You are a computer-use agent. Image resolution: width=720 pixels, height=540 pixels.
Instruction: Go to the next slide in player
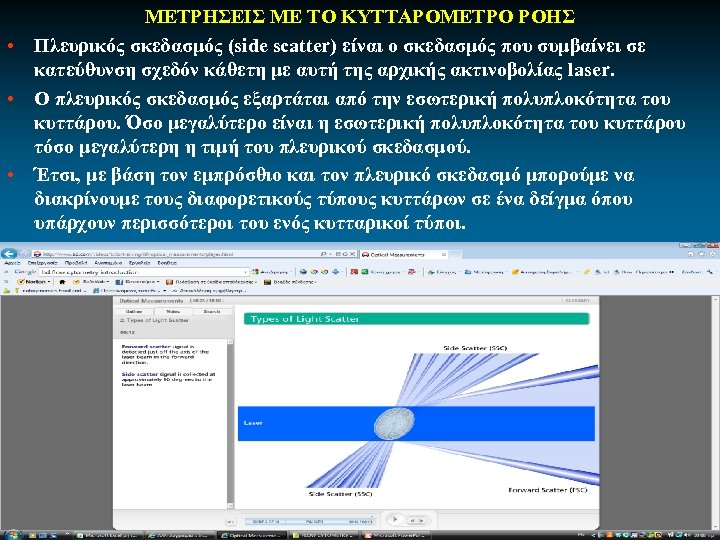pos(422,520)
